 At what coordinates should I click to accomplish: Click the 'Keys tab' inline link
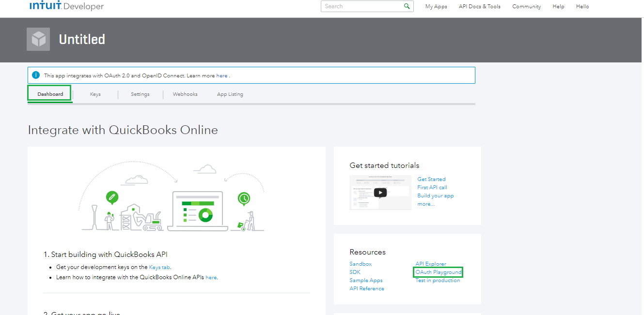pyautogui.click(x=159, y=267)
